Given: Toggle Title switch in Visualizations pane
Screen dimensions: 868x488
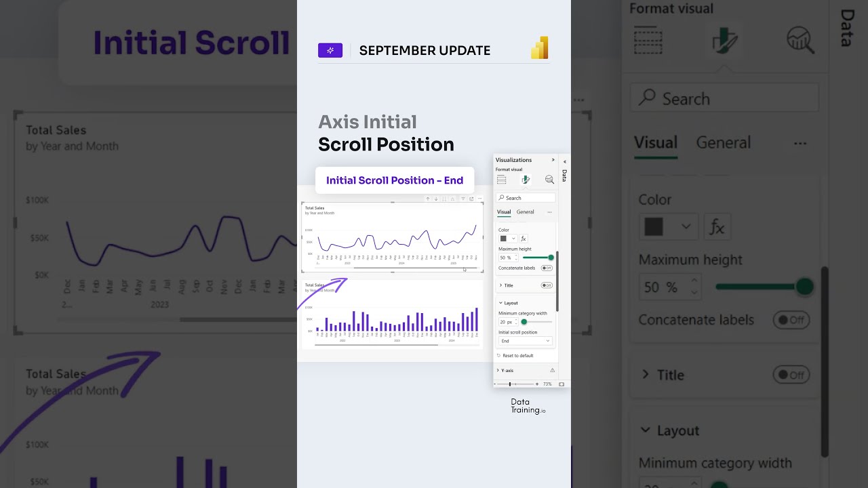Looking at the screenshot, I should 547,285.
